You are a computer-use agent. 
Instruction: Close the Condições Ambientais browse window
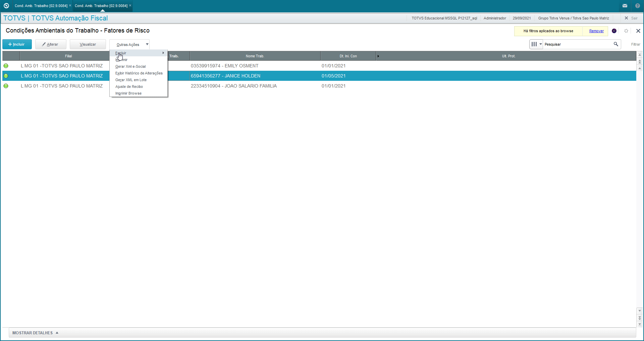(638, 31)
